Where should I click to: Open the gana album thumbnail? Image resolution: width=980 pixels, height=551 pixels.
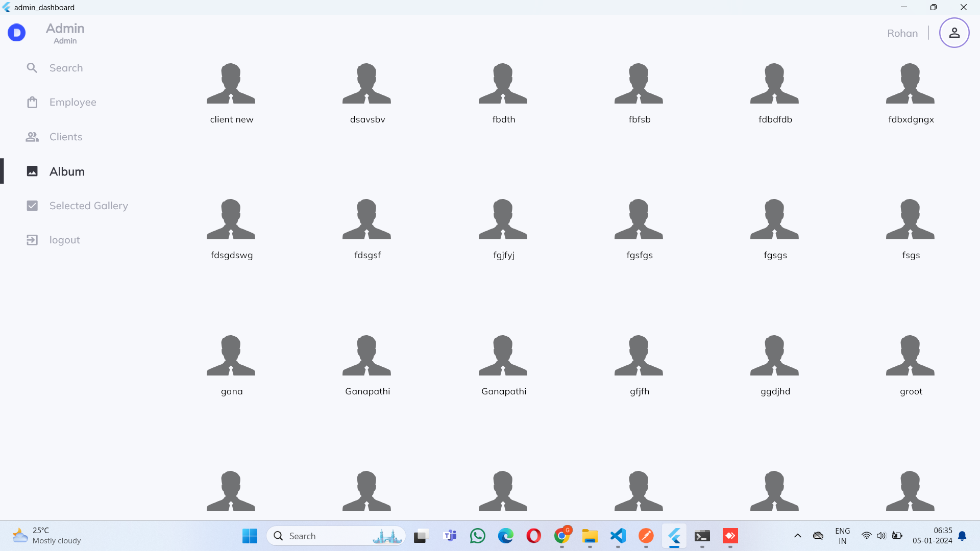tap(231, 356)
